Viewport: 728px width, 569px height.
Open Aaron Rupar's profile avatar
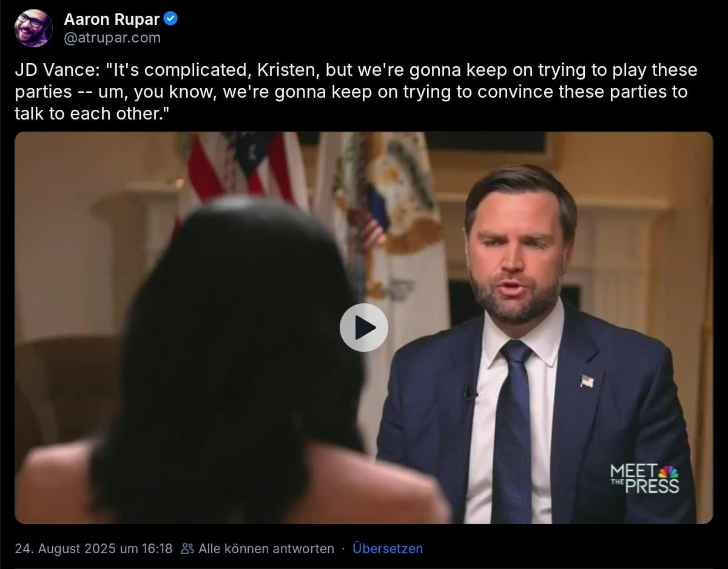pyautogui.click(x=34, y=28)
